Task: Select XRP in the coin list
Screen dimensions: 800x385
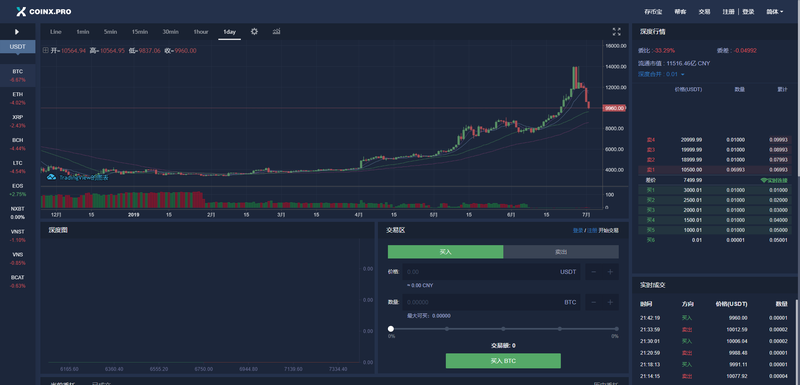Action: (x=17, y=121)
